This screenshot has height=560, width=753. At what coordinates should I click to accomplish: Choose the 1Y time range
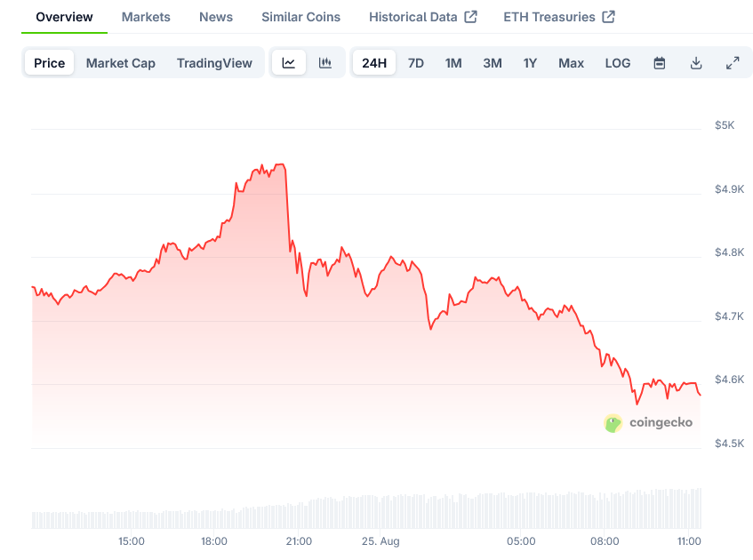(x=530, y=63)
